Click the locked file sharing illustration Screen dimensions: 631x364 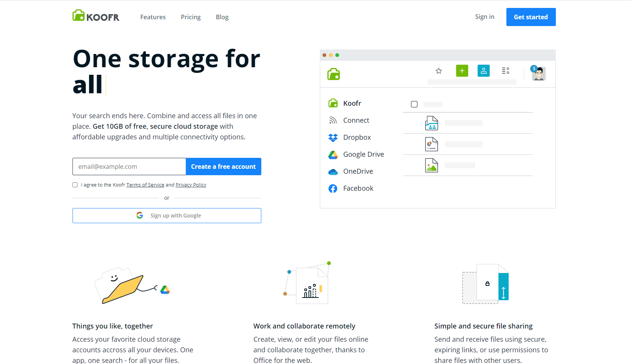(486, 284)
